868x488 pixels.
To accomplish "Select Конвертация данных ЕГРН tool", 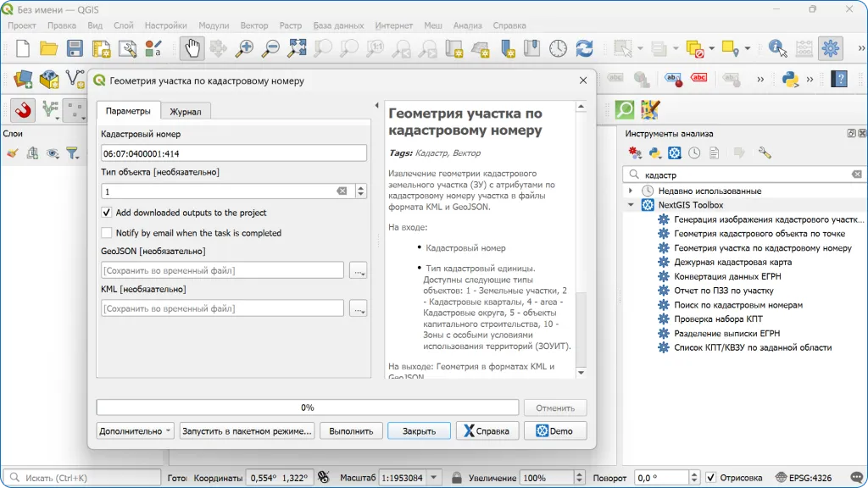I will [x=727, y=276].
